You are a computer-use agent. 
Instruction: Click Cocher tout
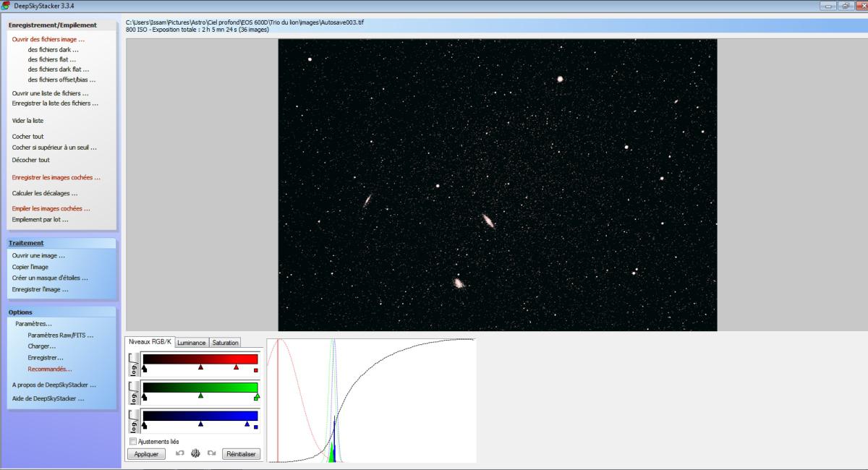point(28,137)
